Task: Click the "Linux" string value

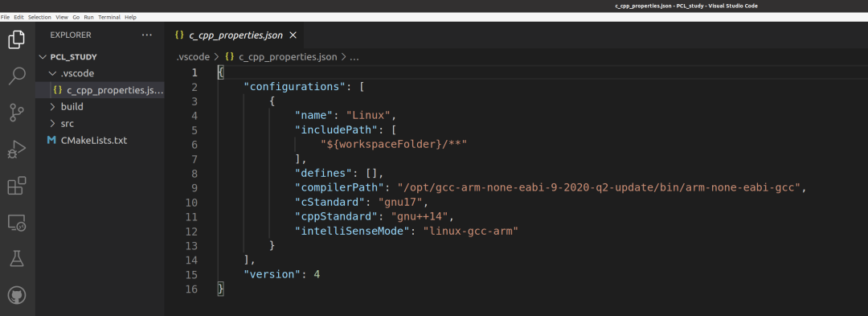Action: pyautogui.click(x=369, y=116)
